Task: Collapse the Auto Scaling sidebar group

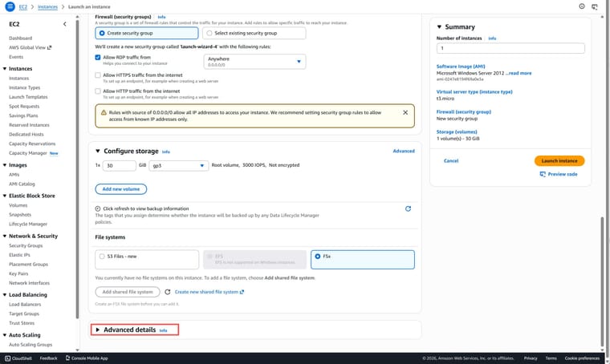Action: pyautogui.click(x=5, y=335)
